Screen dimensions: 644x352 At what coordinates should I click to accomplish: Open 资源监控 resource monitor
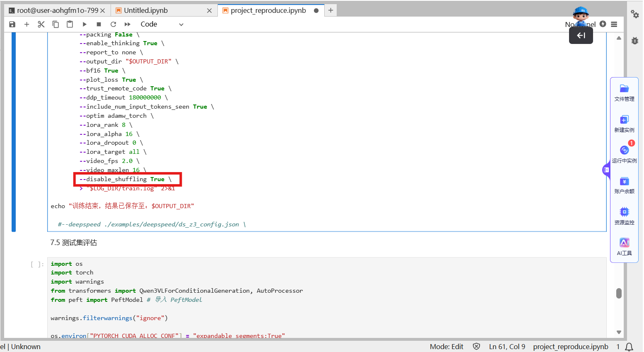coord(624,216)
